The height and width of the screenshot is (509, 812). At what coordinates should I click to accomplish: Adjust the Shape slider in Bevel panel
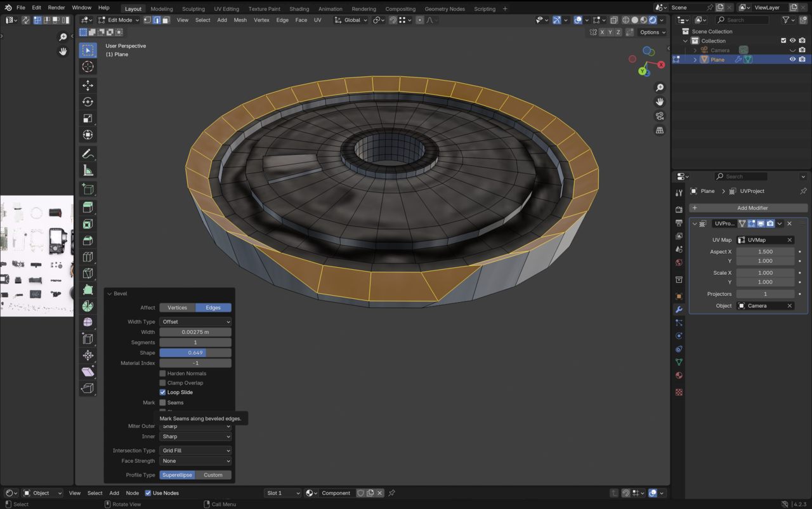pyautogui.click(x=195, y=353)
